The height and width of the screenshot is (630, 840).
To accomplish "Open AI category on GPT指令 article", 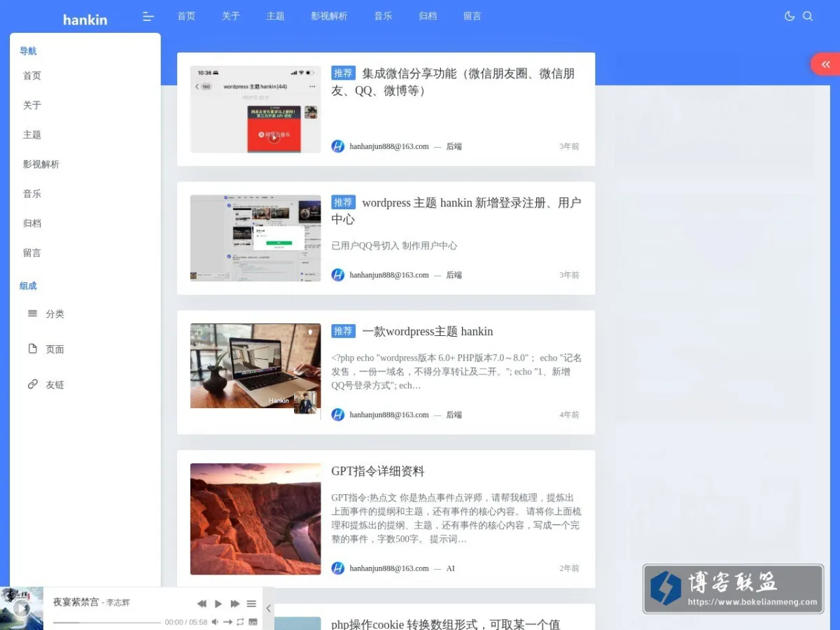I will coord(451,568).
